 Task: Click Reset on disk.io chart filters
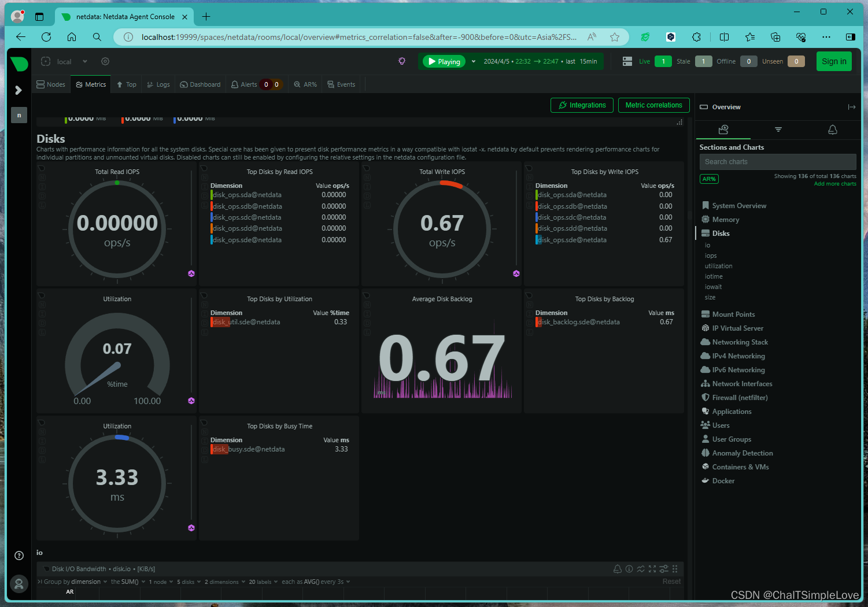pyautogui.click(x=671, y=582)
